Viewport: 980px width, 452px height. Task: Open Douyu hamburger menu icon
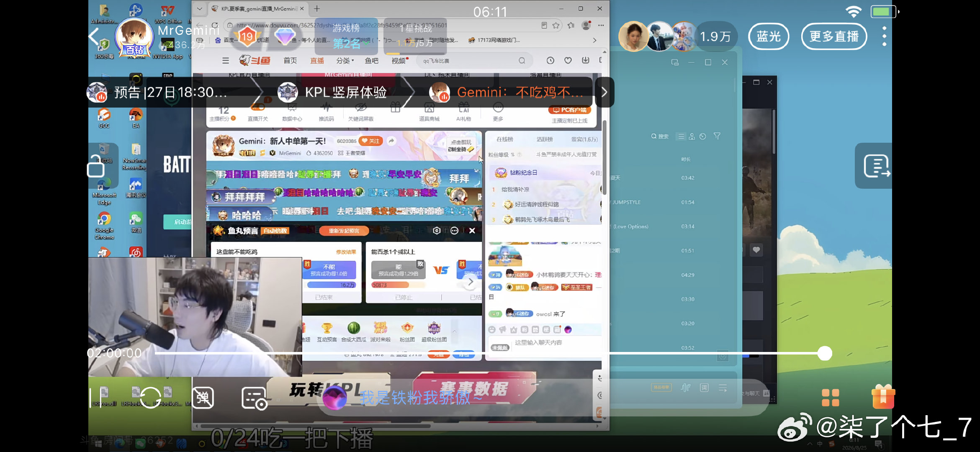click(226, 61)
